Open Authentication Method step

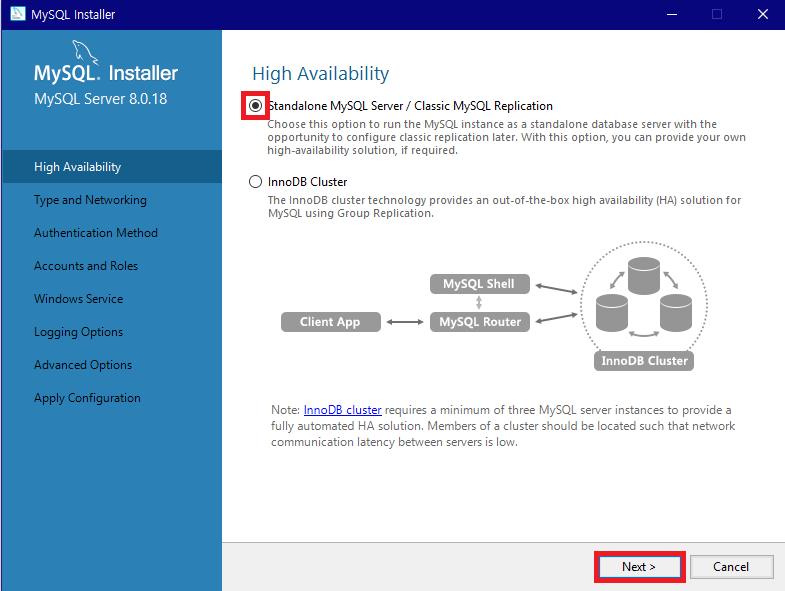[x=96, y=233]
